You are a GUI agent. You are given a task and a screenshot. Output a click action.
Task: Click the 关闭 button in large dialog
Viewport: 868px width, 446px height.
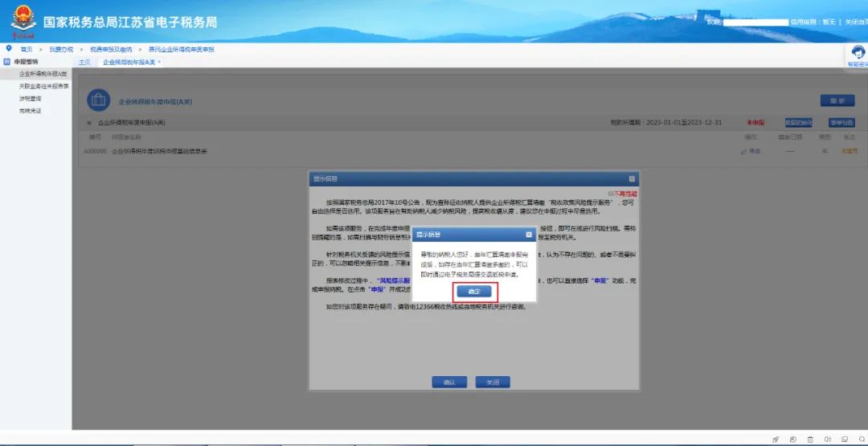pyautogui.click(x=492, y=383)
